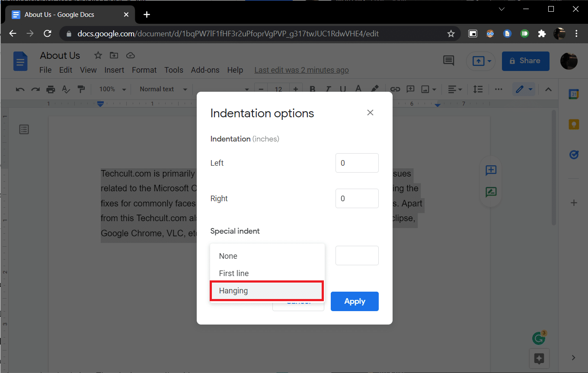The image size is (588, 373).
Task: Open the insert image dropdown
Action: [x=428, y=89]
